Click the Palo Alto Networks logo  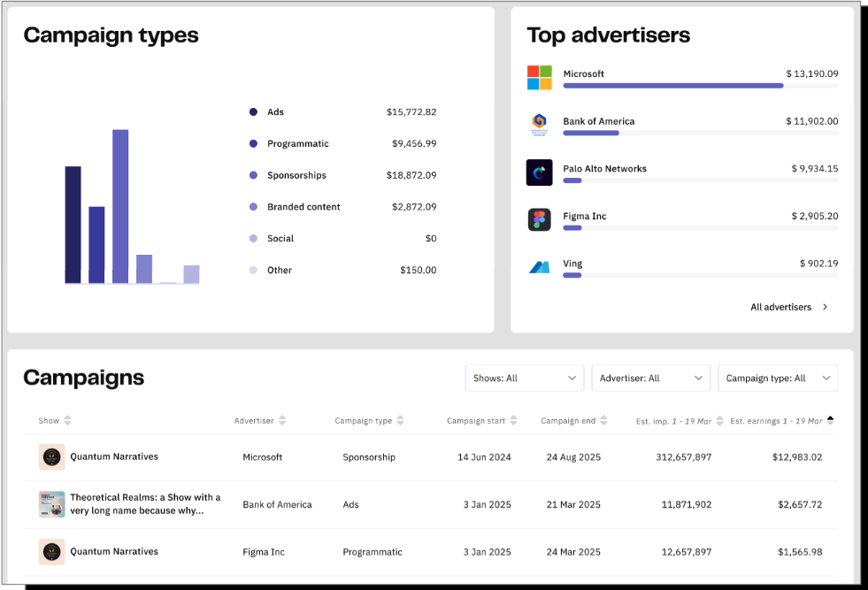540,172
